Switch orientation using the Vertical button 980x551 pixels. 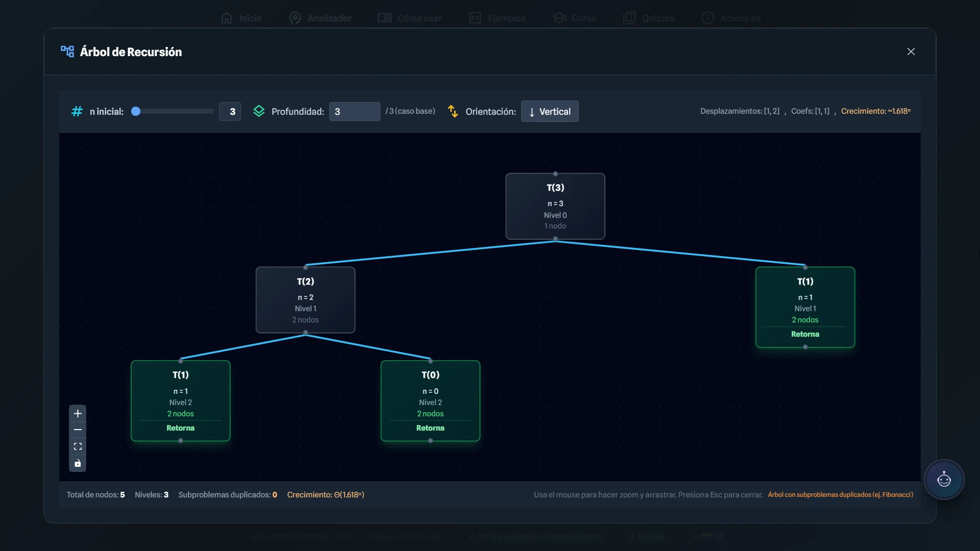(550, 111)
